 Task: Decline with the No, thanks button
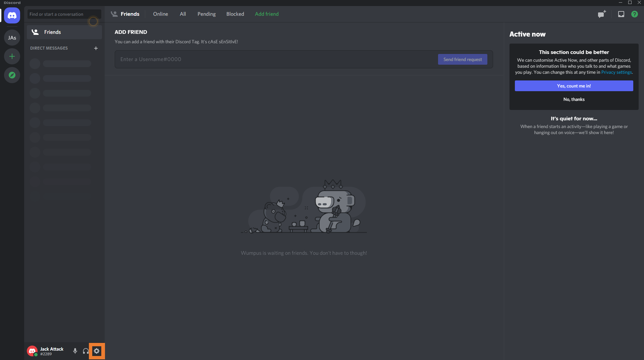[x=574, y=99]
